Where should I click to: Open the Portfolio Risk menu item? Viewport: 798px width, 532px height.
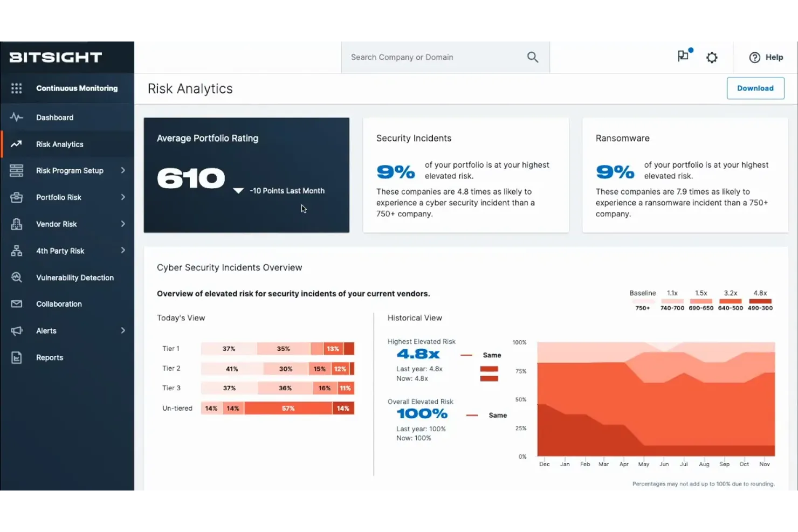[x=60, y=197]
